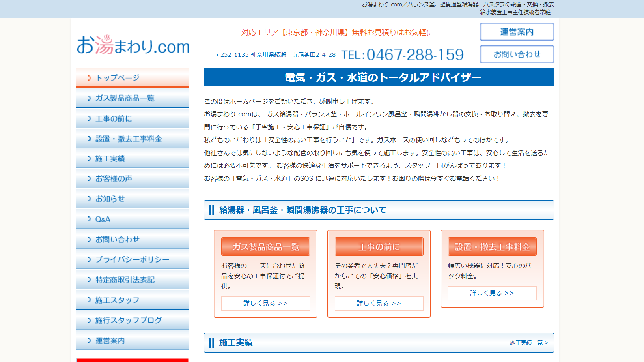
Task: Click the orange ガス製品商品一覧 banner
Action: click(265, 247)
